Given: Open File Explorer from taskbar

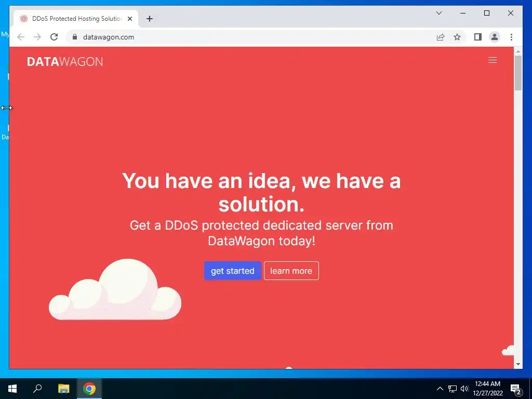Looking at the screenshot, I should [63, 389].
